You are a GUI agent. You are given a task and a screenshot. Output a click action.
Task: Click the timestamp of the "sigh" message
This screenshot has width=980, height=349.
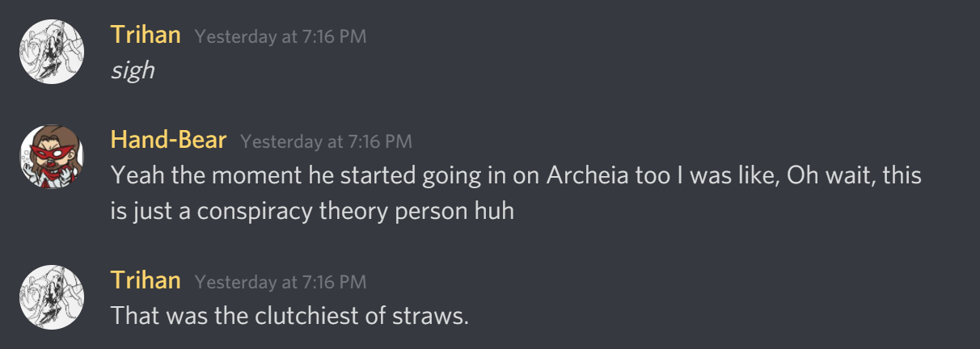(x=281, y=37)
